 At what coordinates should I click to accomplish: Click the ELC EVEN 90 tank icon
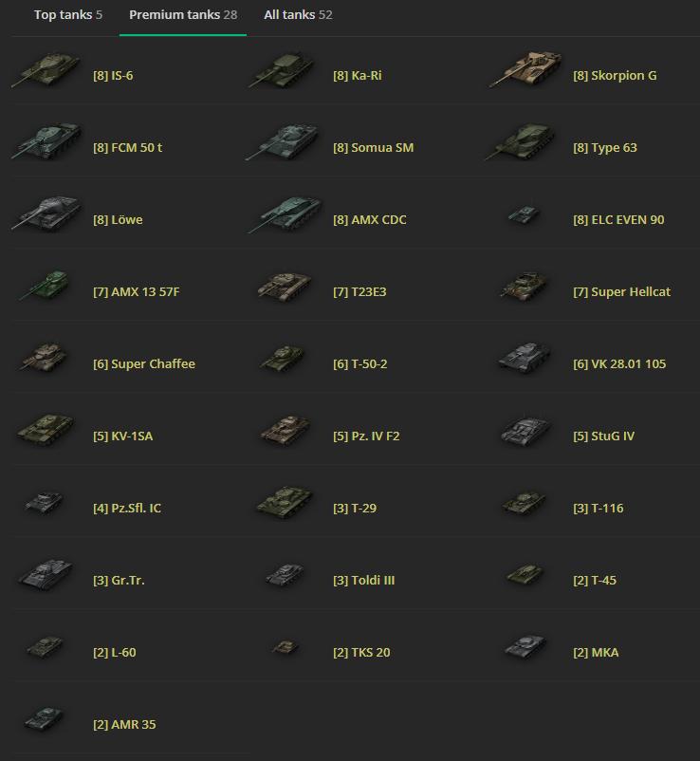(x=524, y=214)
